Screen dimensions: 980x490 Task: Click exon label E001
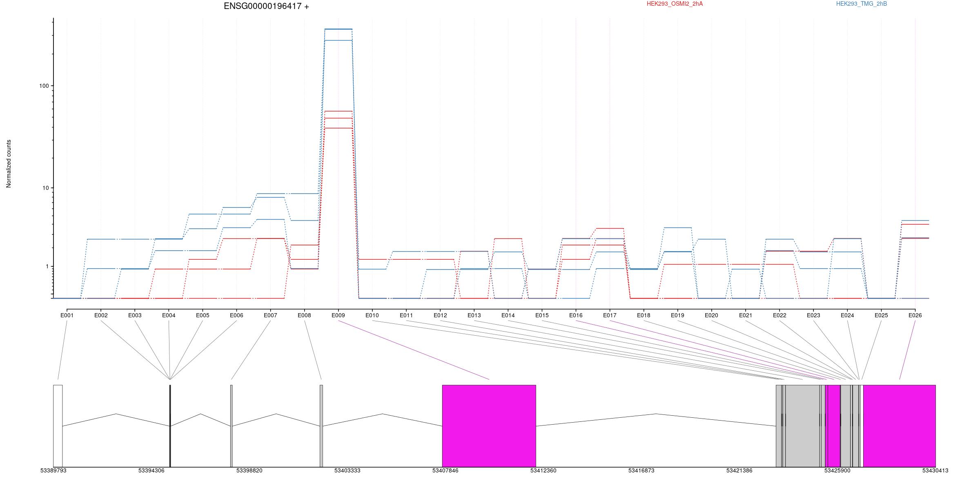[x=67, y=315]
